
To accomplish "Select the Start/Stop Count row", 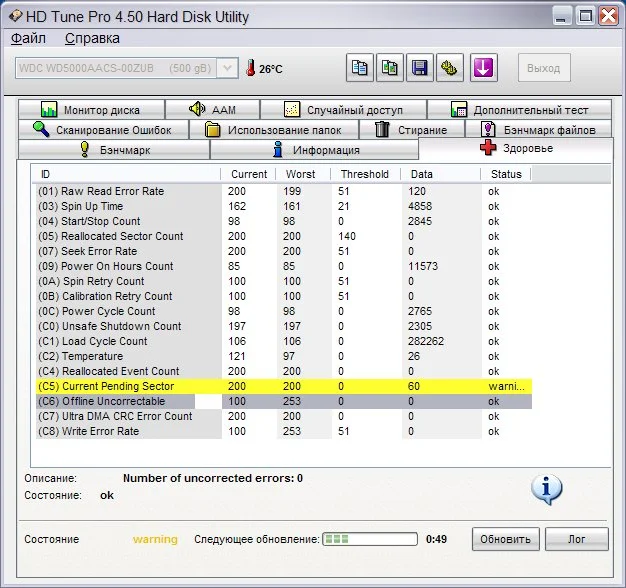I will click(284, 221).
